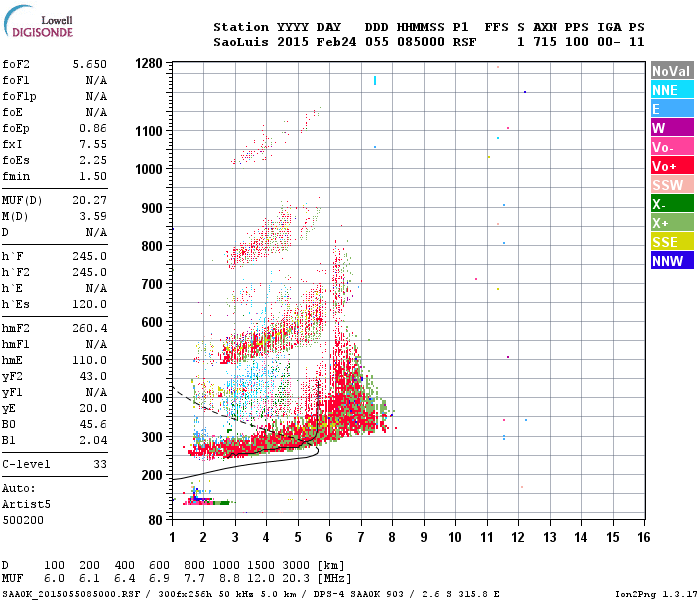Click the X- dark green legend swatch
The image size is (700, 600).
pyautogui.click(x=672, y=204)
